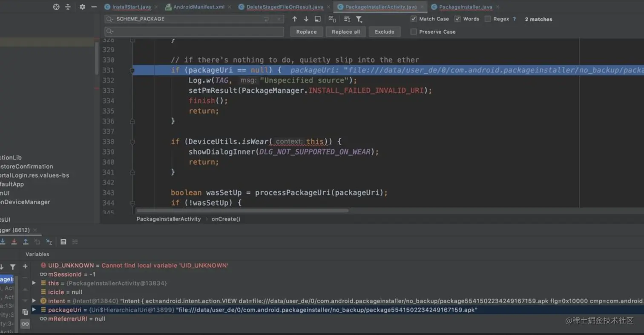The height and width of the screenshot is (335, 644).
Task: Jump to previous search occurrence arrow
Action: coord(294,19)
